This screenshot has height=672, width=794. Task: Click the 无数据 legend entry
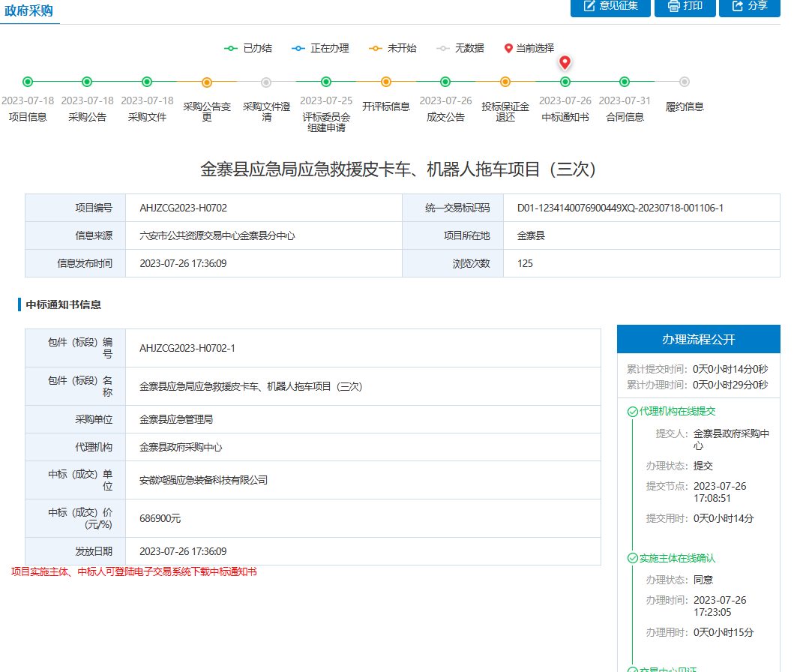(460, 48)
